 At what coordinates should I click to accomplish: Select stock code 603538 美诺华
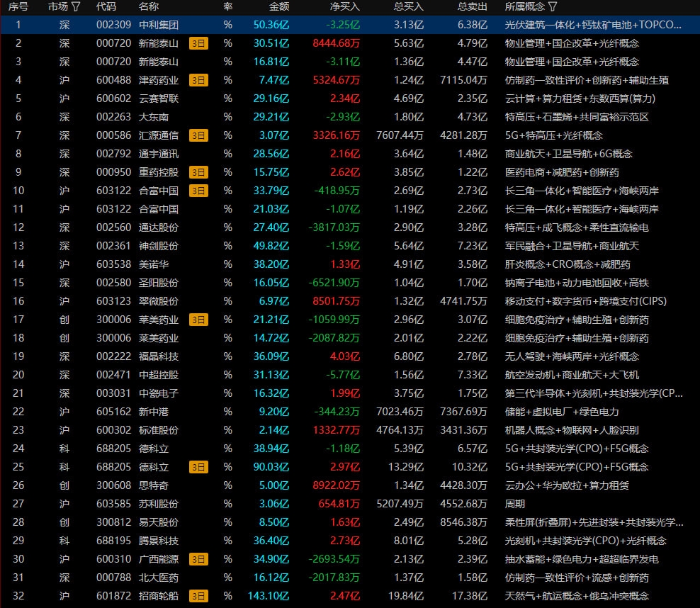[x=114, y=264]
